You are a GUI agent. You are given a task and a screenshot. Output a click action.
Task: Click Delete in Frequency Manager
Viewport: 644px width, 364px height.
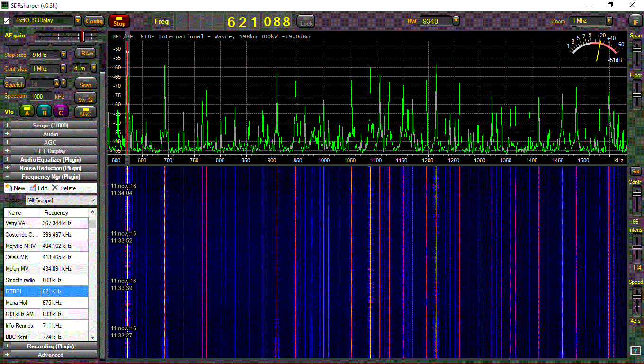coord(64,188)
